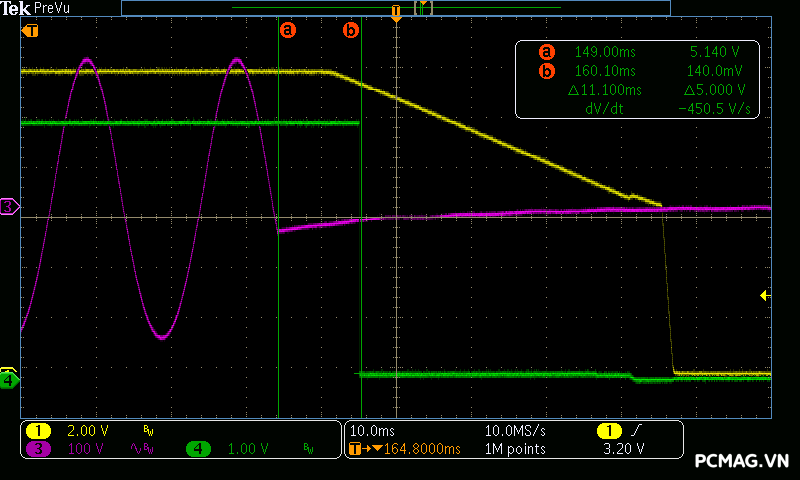Screen dimensions: 800x480
Task: Click cursor b marker above the waveform
Action: coord(350,30)
